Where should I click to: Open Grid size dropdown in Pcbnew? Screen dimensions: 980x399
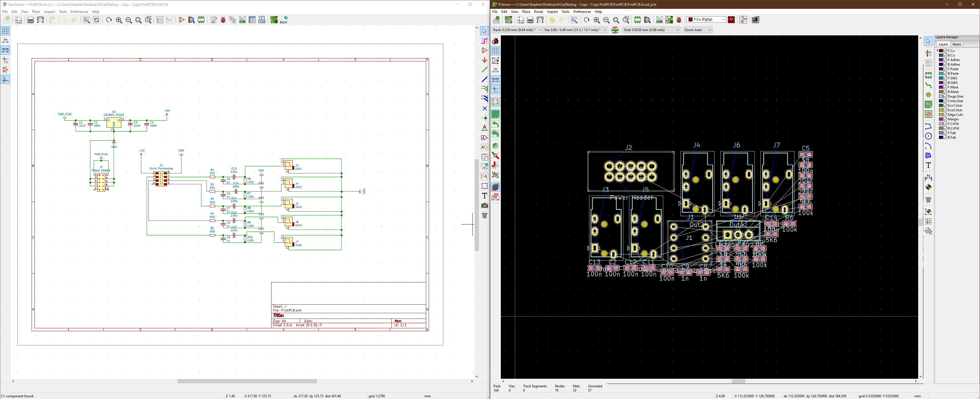pos(651,30)
